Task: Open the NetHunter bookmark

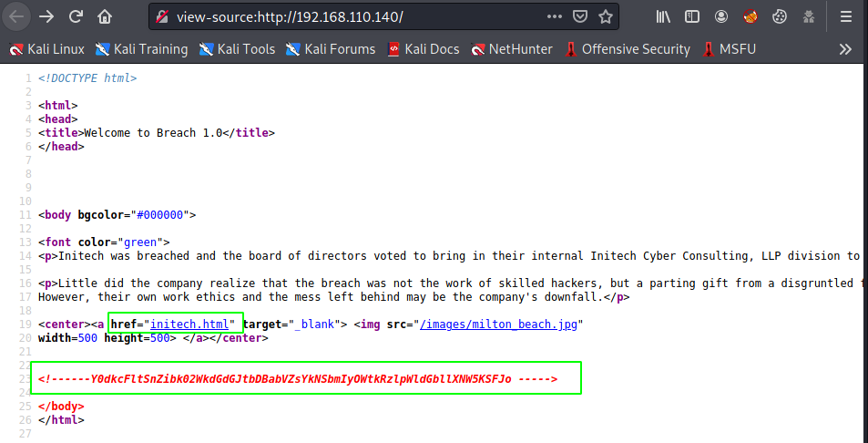Action: pos(512,49)
